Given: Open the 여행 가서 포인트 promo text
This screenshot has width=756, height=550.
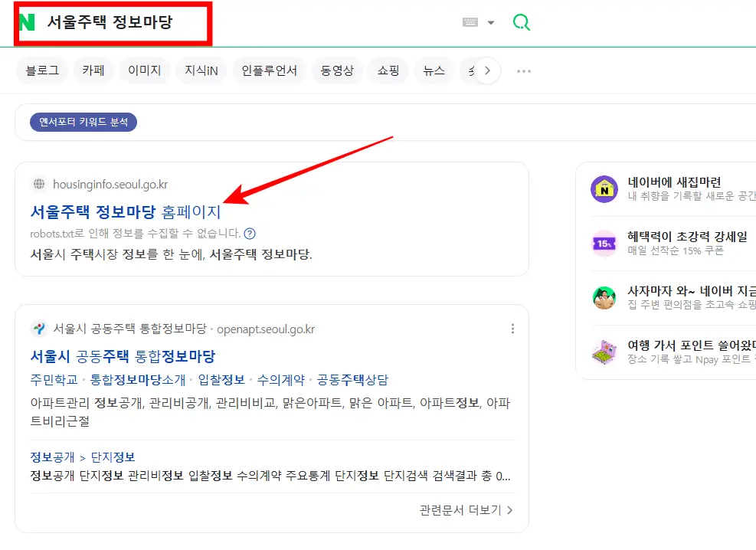Looking at the screenshot, I should (692, 345).
